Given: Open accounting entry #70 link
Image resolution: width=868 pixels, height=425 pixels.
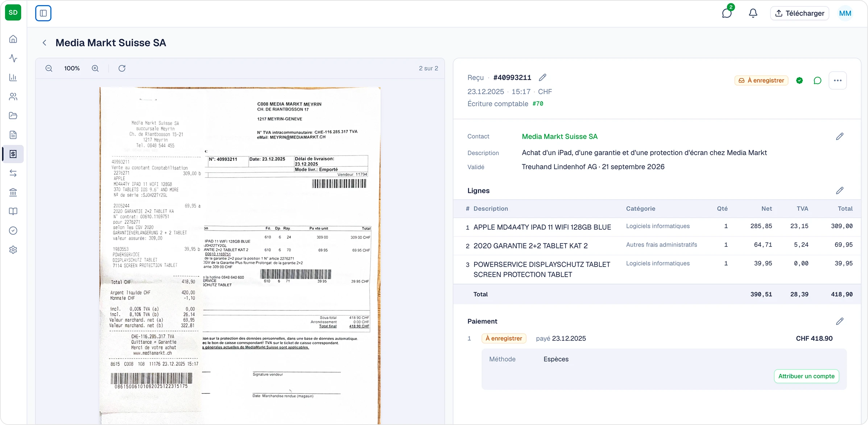Looking at the screenshot, I should point(538,104).
